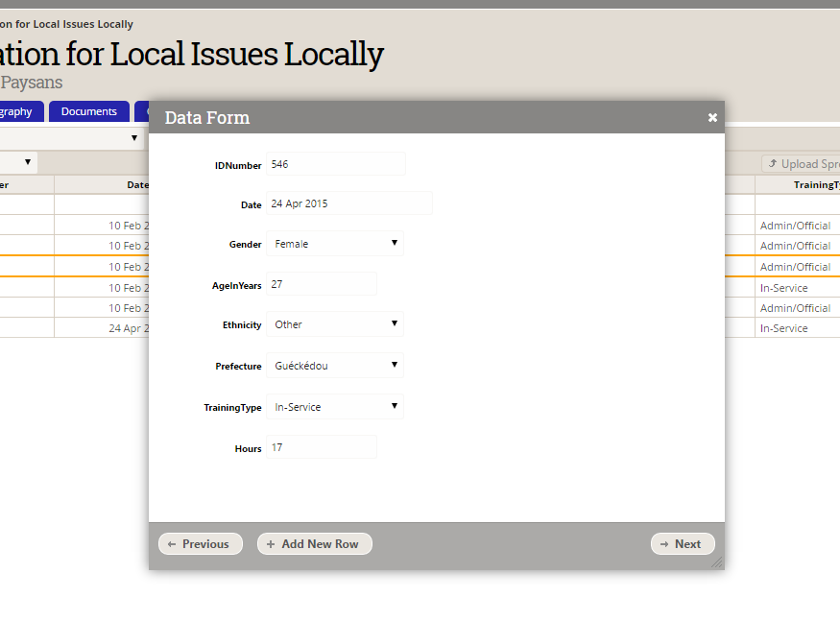Click the Date field showing 24 Apr 2015
The width and height of the screenshot is (840, 621).
[348, 203]
